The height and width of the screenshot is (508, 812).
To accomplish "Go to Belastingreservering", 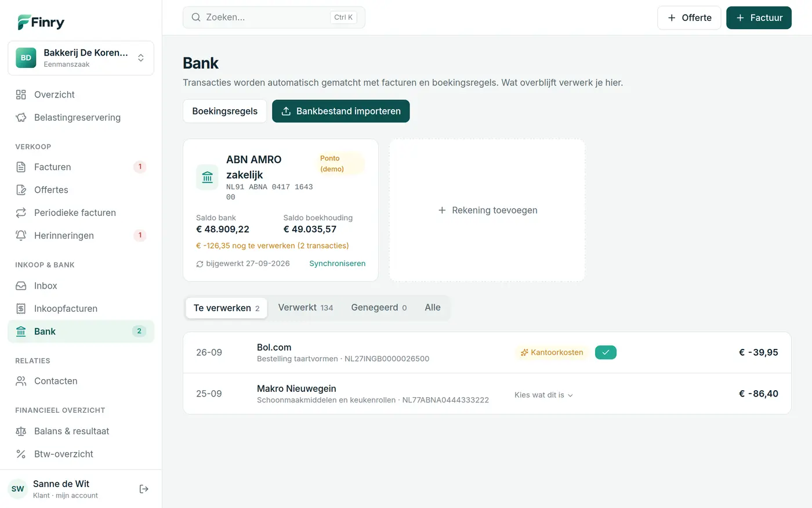I will (81, 117).
